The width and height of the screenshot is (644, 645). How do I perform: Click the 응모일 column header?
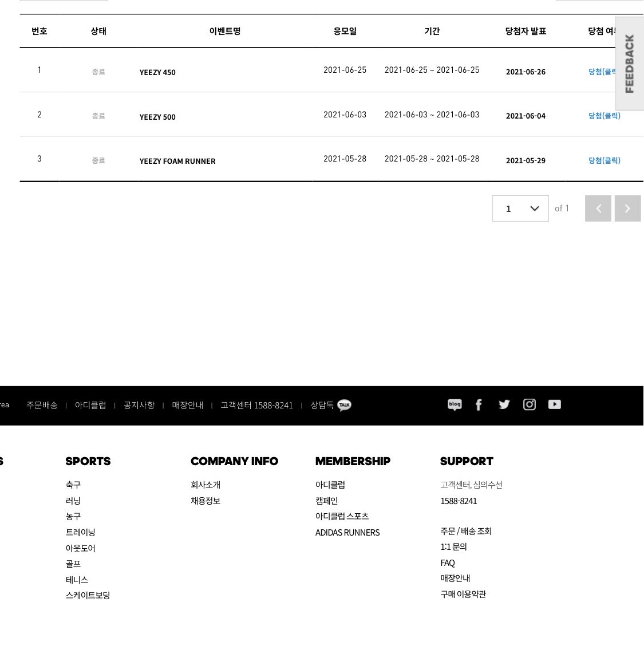pos(345,32)
